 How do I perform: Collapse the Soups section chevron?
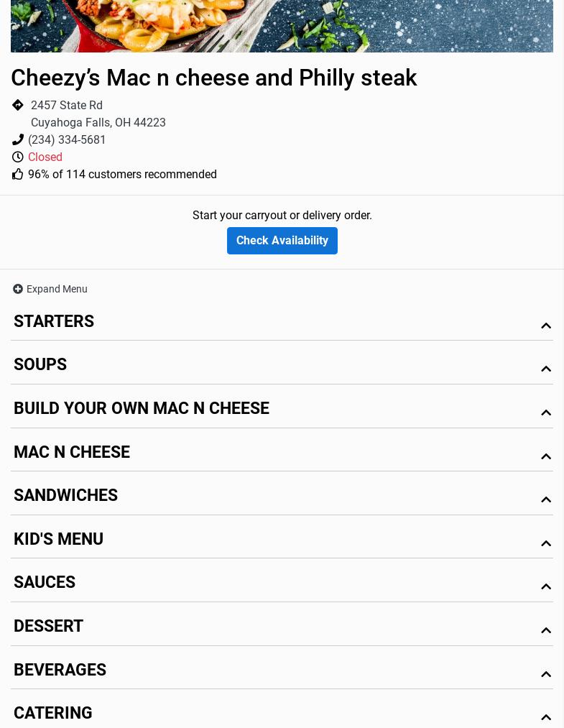coord(546,369)
